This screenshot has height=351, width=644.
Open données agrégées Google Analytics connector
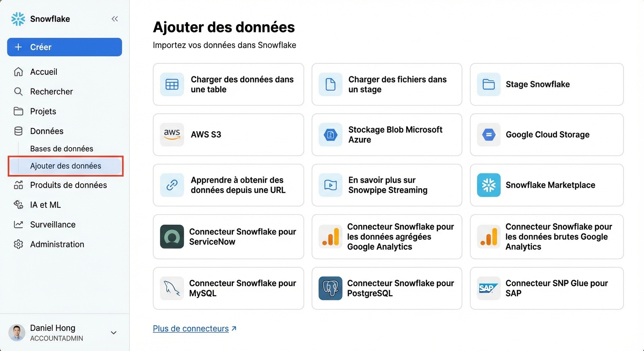(x=387, y=237)
